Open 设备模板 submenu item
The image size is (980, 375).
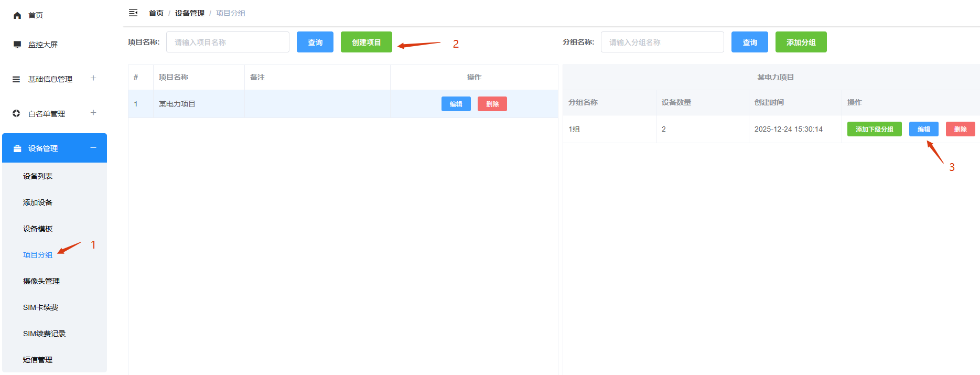(x=38, y=229)
